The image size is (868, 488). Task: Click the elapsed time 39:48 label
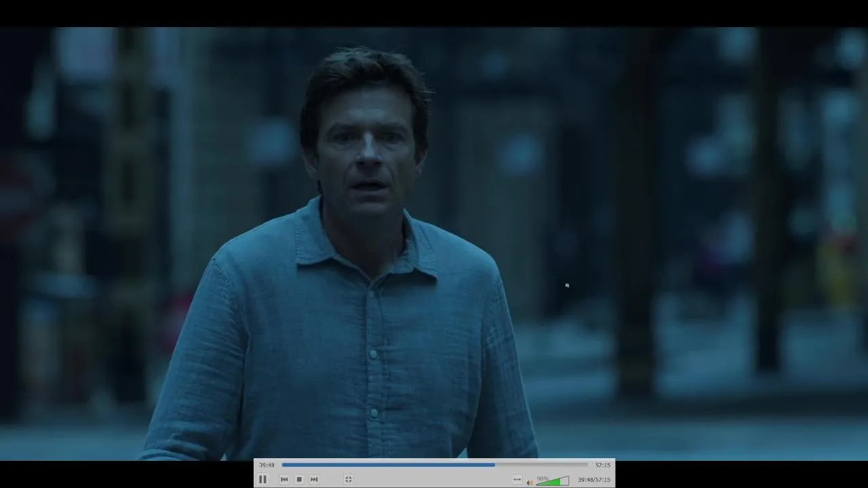point(267,465)
